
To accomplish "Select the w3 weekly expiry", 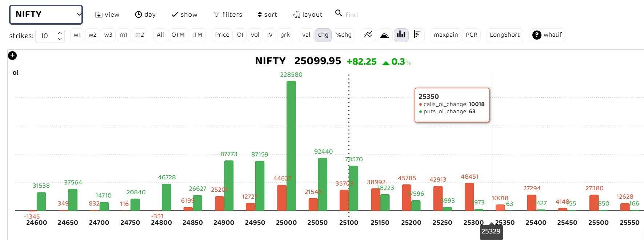I will click(x=108, y=35).
